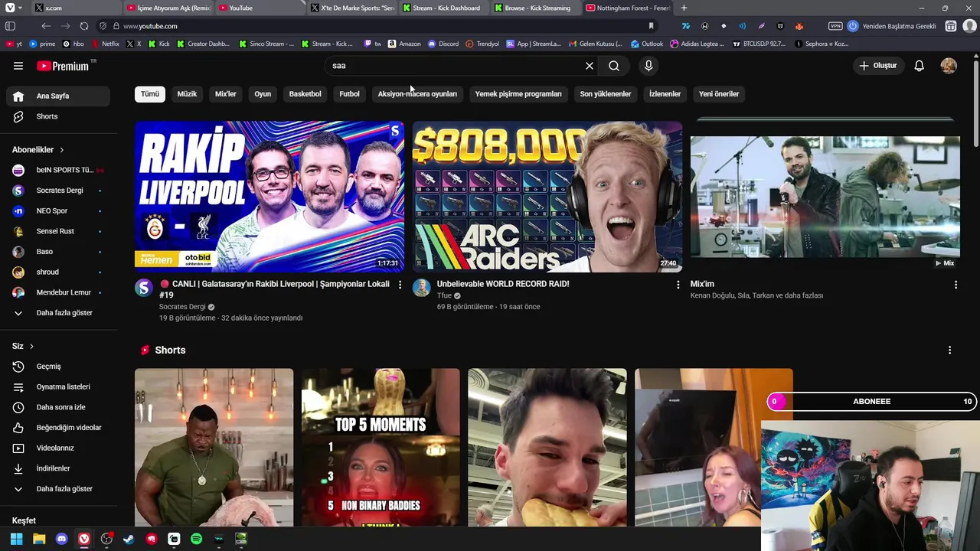This screenshot has height=551, width=980.
Task: Open the account avatar menu
Action: [949, 66]
